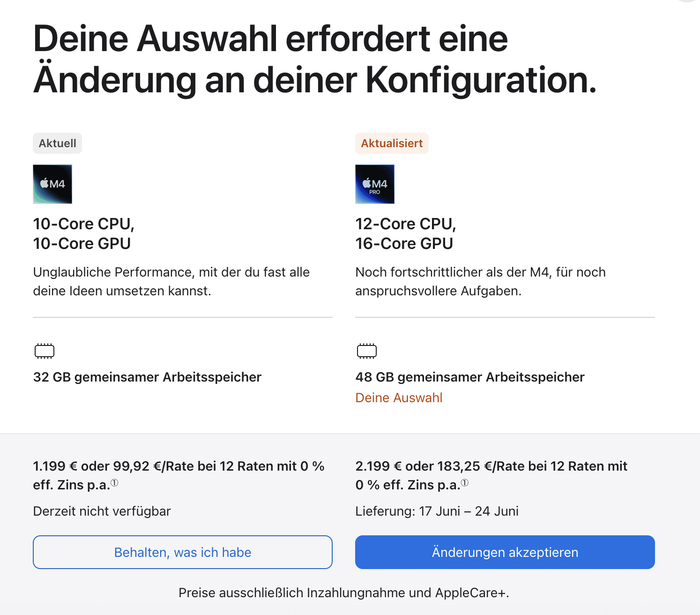Click the gray "Aktuell" badge
The height and width of the screenshot is (615, 700).
(57, 143)
